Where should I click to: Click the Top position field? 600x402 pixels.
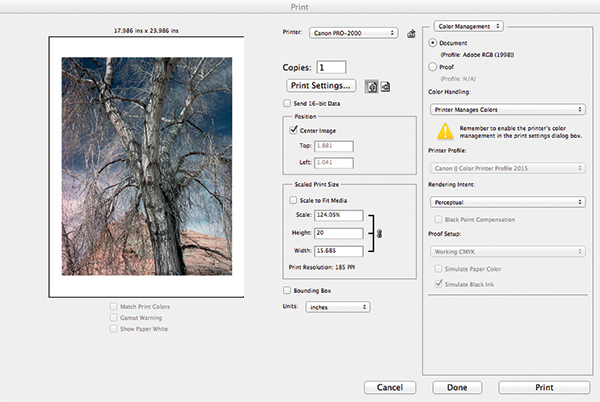(334, 146)
